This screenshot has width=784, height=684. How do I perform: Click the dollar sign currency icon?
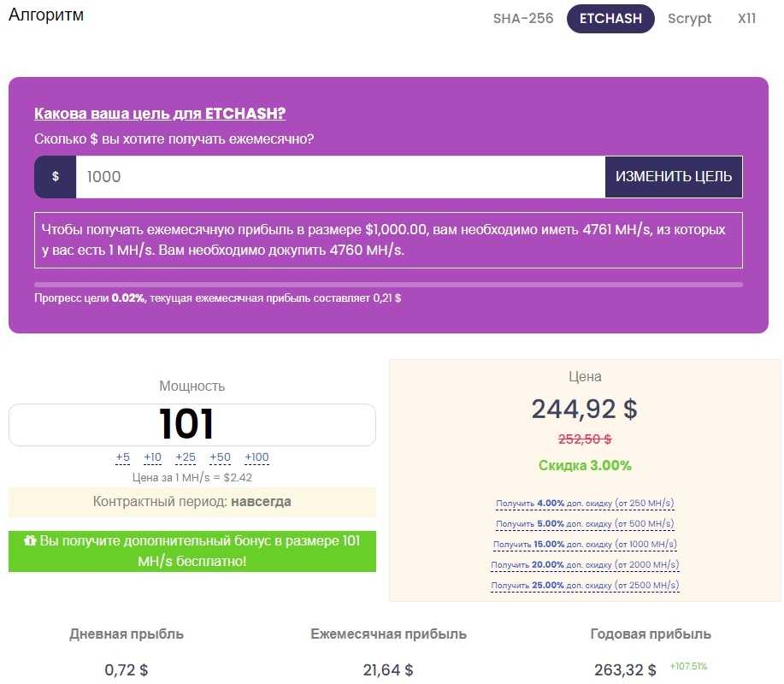pos(56,177)
